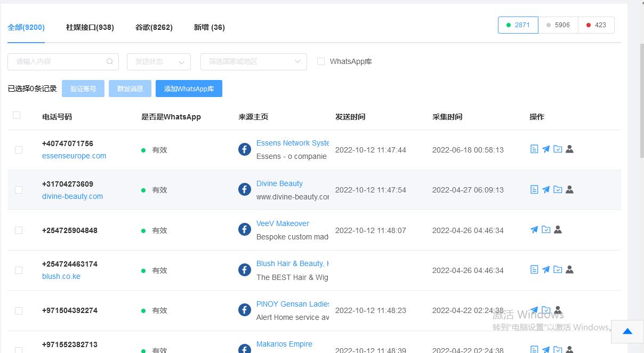
Task: Open person icon for +40747071756 row
Action: pos(569,149)
